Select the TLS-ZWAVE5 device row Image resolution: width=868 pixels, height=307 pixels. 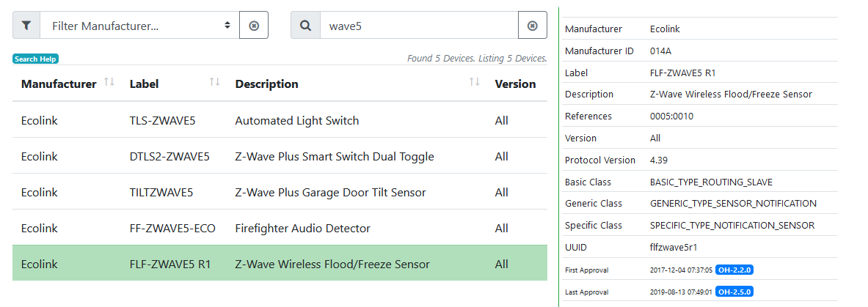[280, 120]
